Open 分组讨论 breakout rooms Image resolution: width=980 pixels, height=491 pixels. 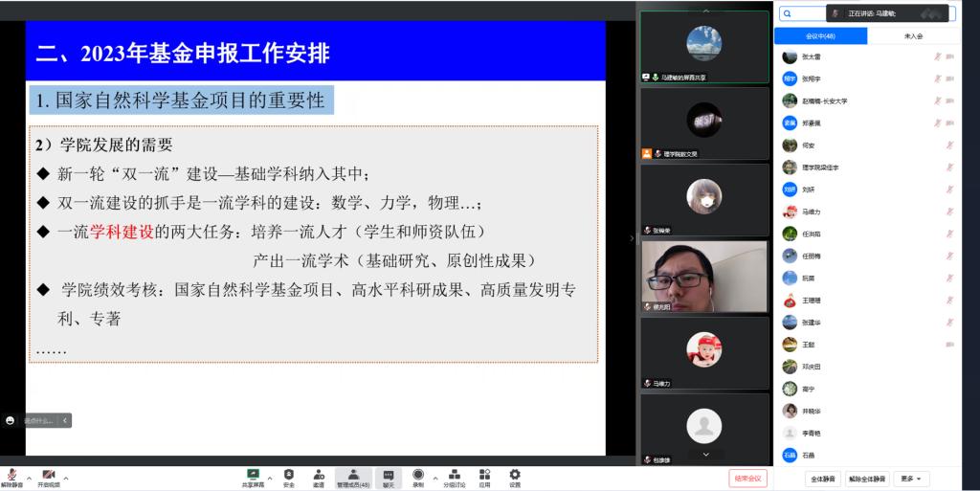(454, 475)
